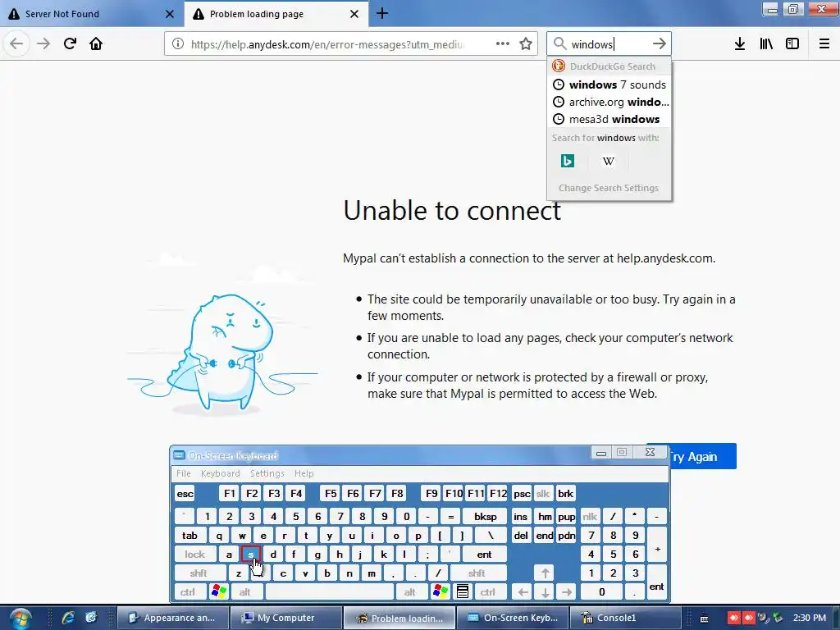Open the keyboard Help menu
Viewport: 840px width, 630px height.
[304, 473]
